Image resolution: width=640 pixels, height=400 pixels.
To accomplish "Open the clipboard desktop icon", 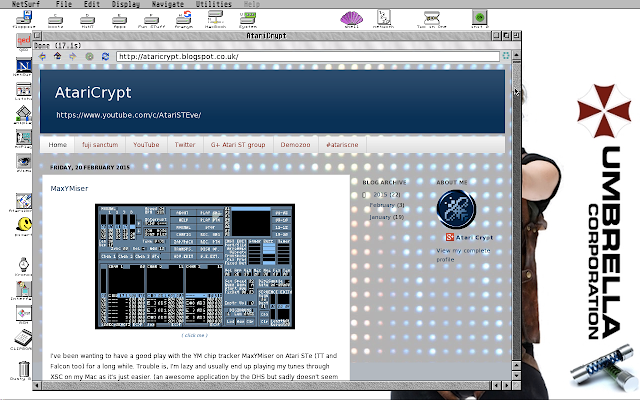I will click(x=23, y=340).
